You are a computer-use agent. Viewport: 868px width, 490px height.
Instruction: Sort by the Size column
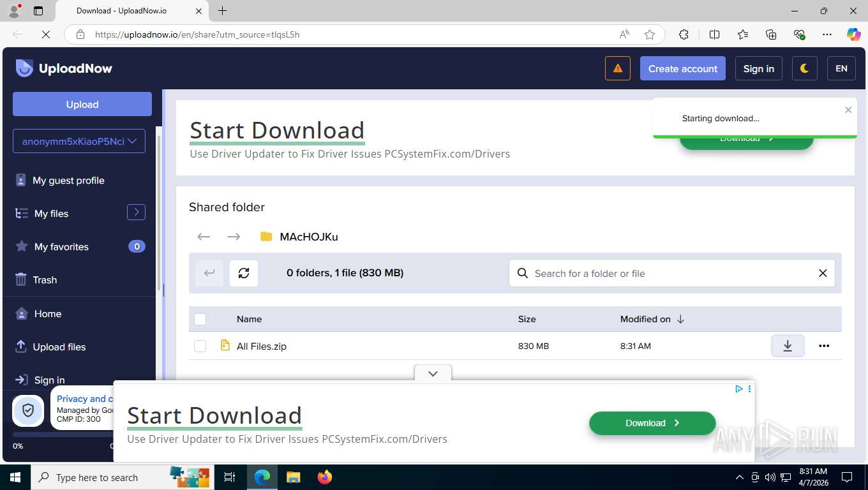click(x=527, y=319)
